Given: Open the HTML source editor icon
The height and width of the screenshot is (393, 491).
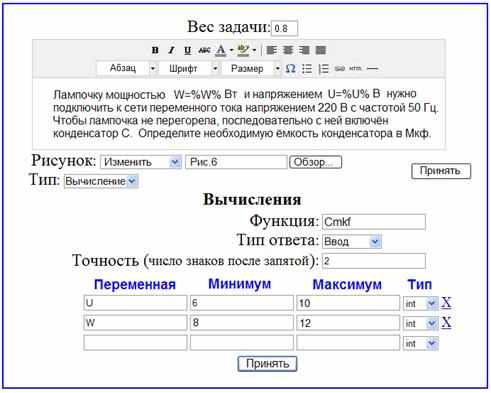Looking at the screenshot, I should tap(355, 69).
